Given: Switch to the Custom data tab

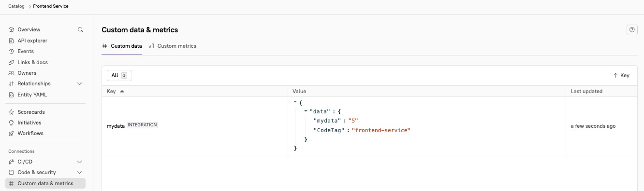Looking at the screenshot, I should (x=122, y=46).
